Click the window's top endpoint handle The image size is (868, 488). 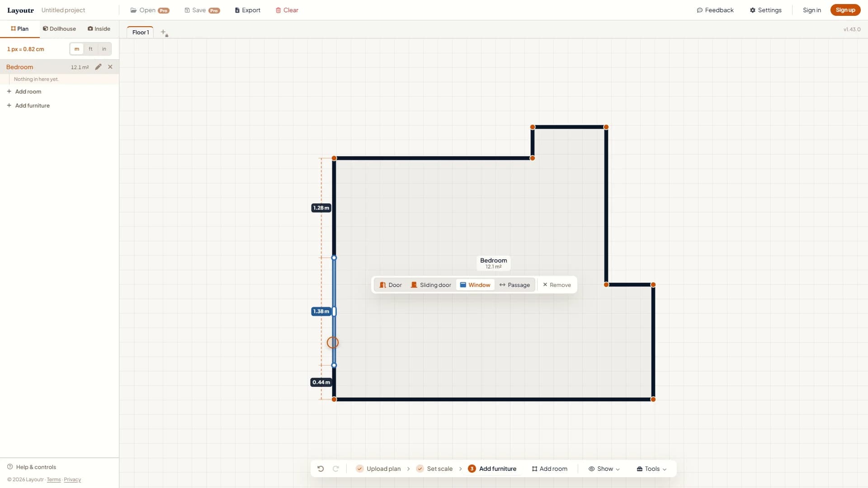334,258
